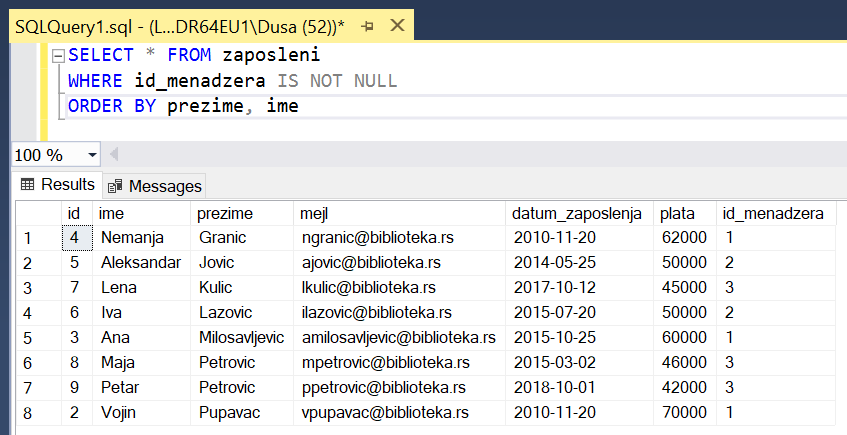Click the horizontal scroll left arrow
847x435 pixels.
(113, 155)
